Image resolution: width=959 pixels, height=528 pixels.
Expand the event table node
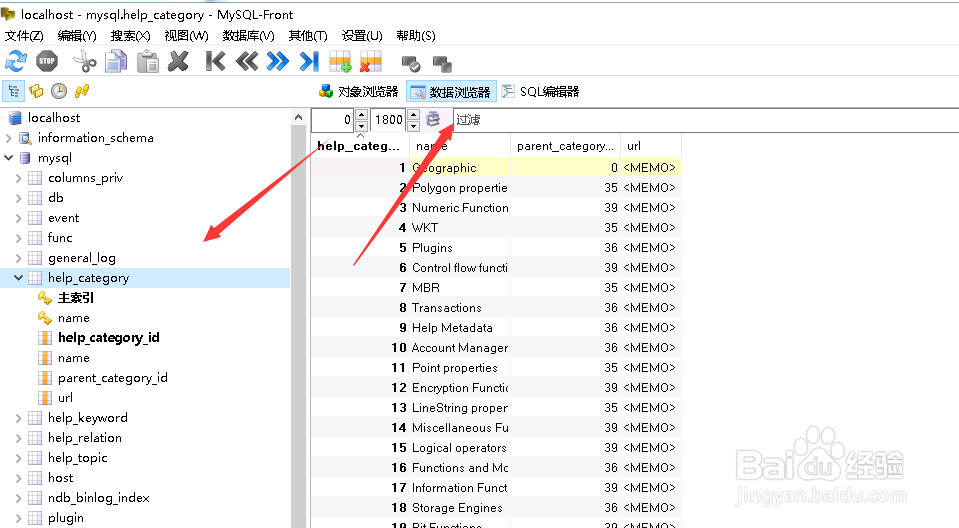(x=18, y=218)
